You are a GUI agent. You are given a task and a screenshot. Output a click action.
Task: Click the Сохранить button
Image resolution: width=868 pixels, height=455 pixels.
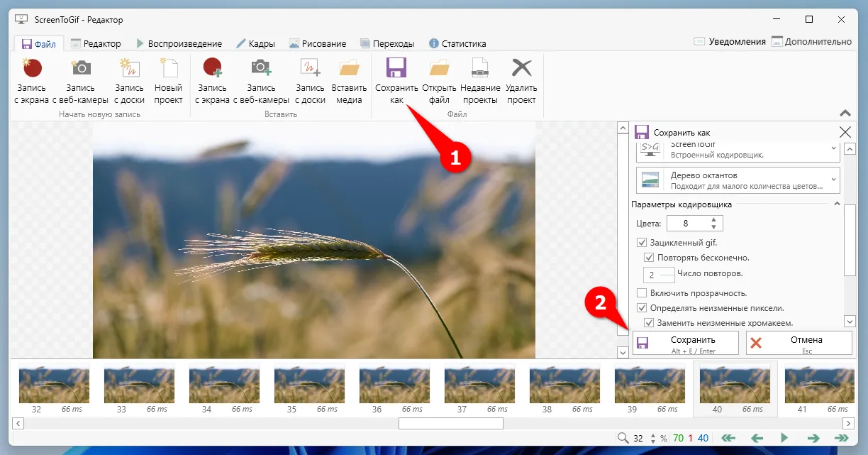(x=686, y=343)
